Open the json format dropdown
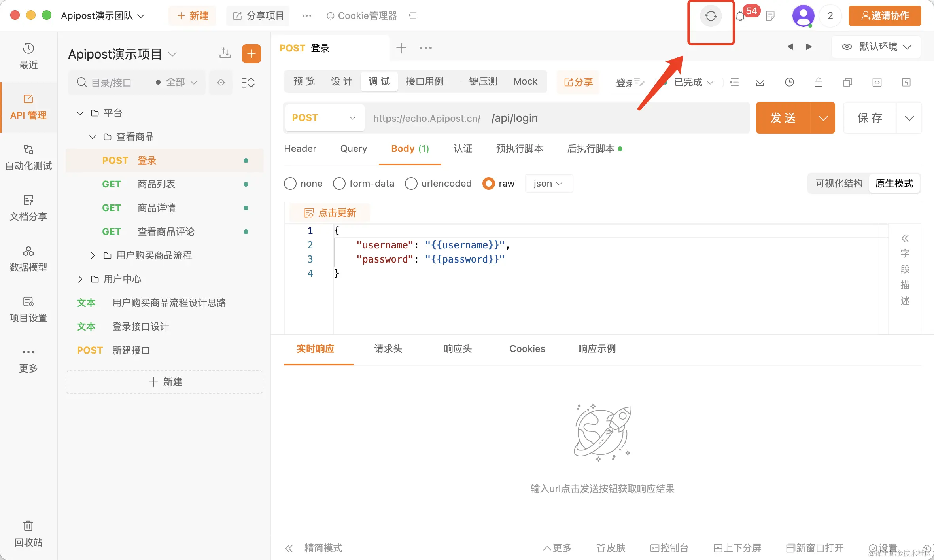 pos(548,184)
